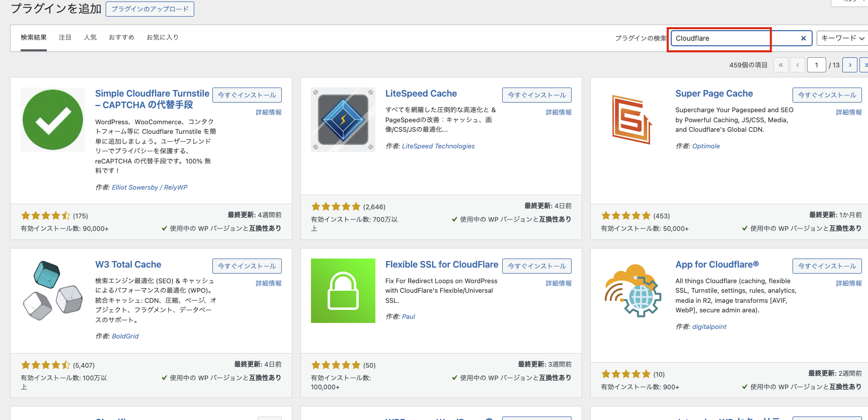Click the LiteSpeed Cache plugin icon
The height and width of the screenshot is (420, 868).
343,120
